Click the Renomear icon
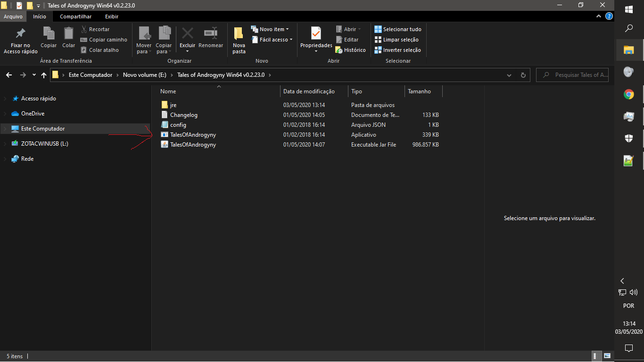 [210, 33]
